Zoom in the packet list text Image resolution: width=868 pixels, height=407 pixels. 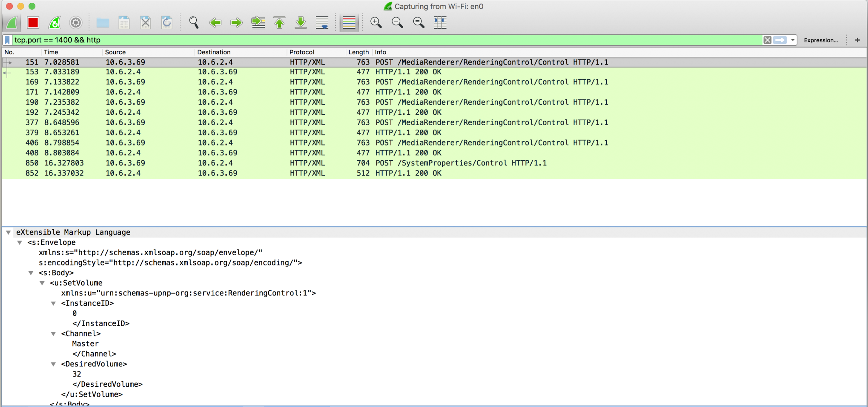[x=376, y=23]
